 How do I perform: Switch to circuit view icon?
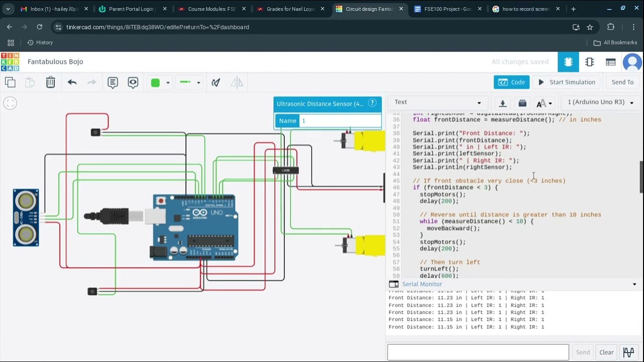[x=569, y=62]
